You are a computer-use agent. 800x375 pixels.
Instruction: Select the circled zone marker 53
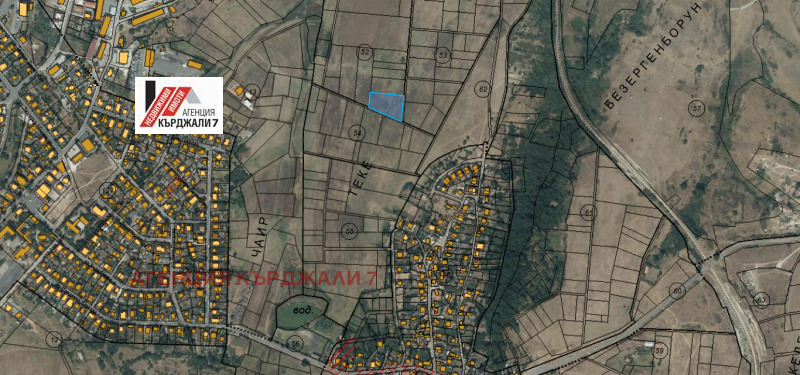(442, 55)
